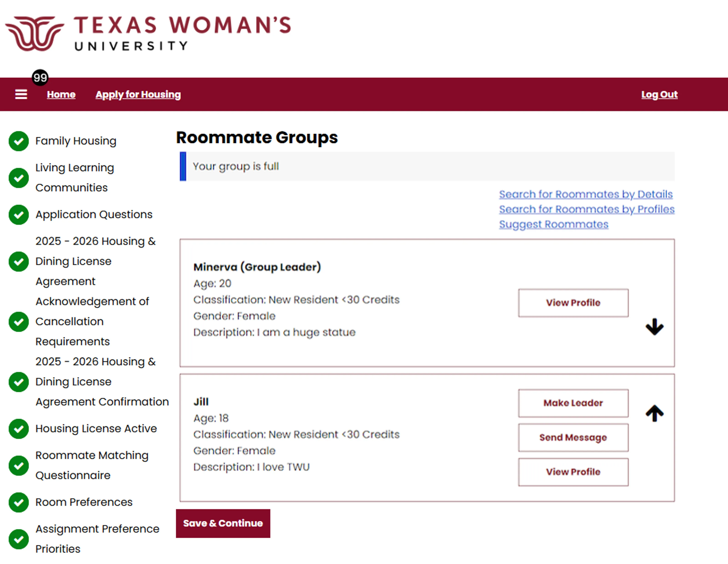The height and width of the screenshot is (564, 728).
Task: Open 2025 - 2026 Housing & Dining License Agreement
Action: point(95,261)
